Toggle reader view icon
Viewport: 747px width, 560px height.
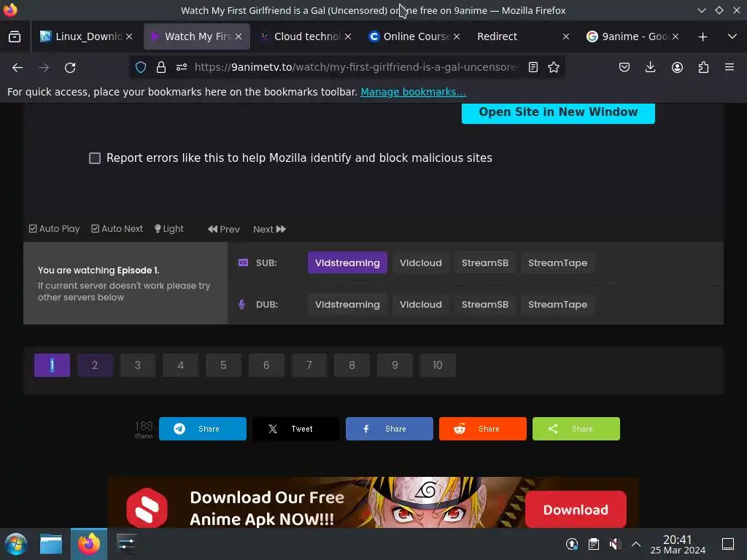pyautogui.click(x=533, y=68)
